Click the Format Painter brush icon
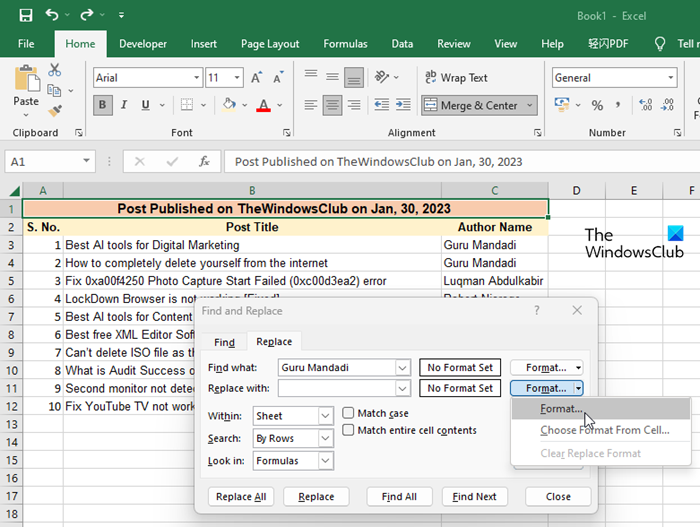Screen dimensions: 700x527 pos(54,110)
